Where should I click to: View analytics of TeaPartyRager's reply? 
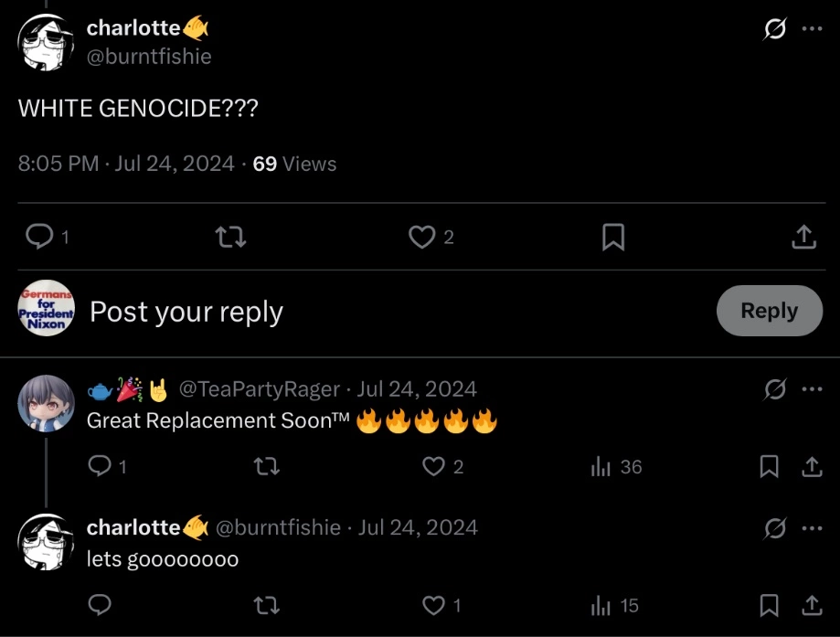pyautogui.click(x=601, y=467)
